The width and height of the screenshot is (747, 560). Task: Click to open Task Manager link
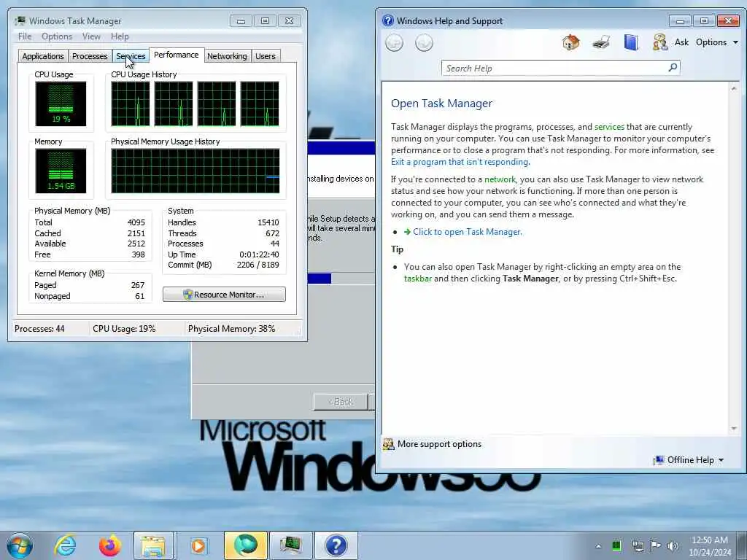coord(468,232)
